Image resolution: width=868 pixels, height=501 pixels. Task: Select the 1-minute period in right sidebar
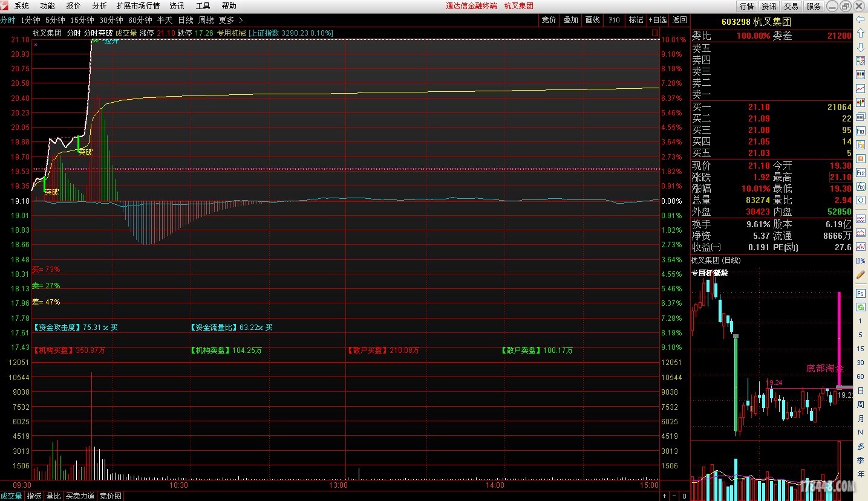point(860,322)
